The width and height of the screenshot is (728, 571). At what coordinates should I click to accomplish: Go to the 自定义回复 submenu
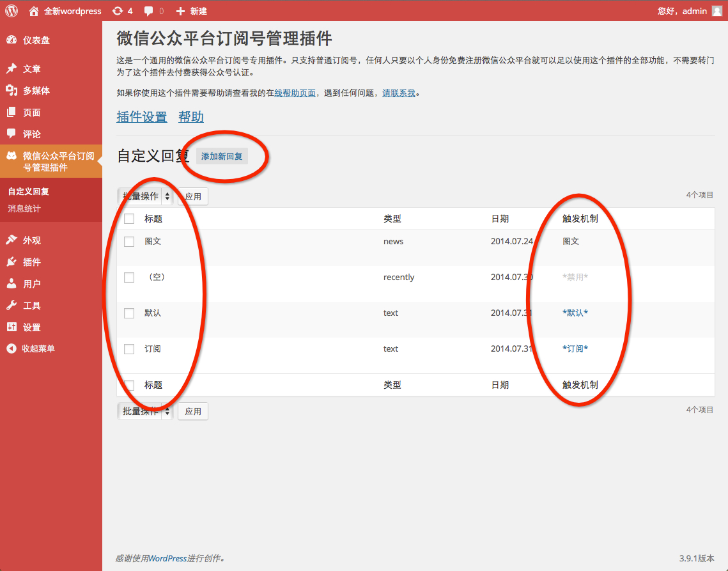(x=28, y=191)
